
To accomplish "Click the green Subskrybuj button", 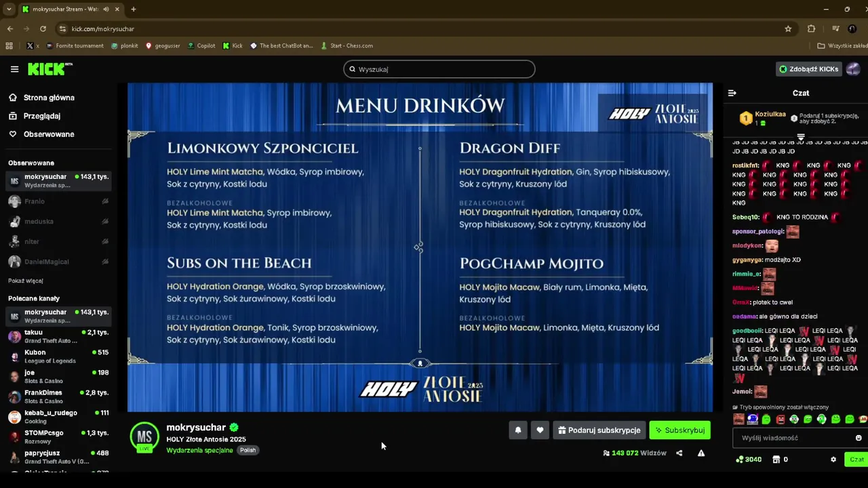I will 679,430.
